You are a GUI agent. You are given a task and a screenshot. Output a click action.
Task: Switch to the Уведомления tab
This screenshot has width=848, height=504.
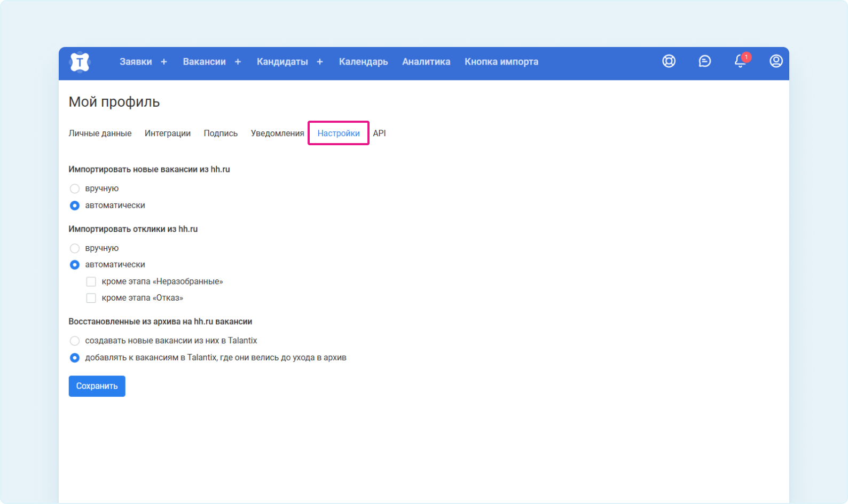pyautogui.click(x=277, y=133)
